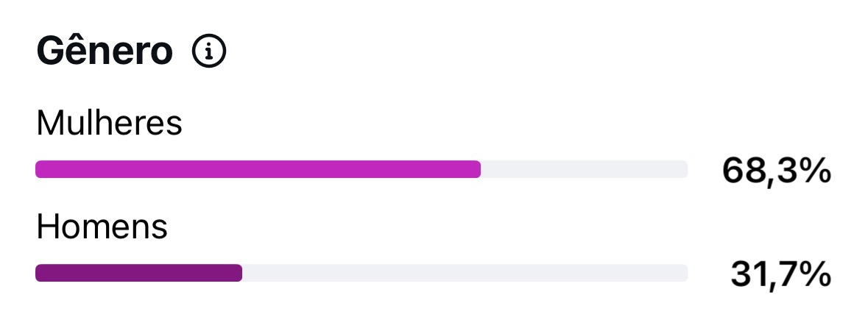This screenshot has height=328, width=868.
Task: Click the letter G in Gênero
Action: (49, 51)
